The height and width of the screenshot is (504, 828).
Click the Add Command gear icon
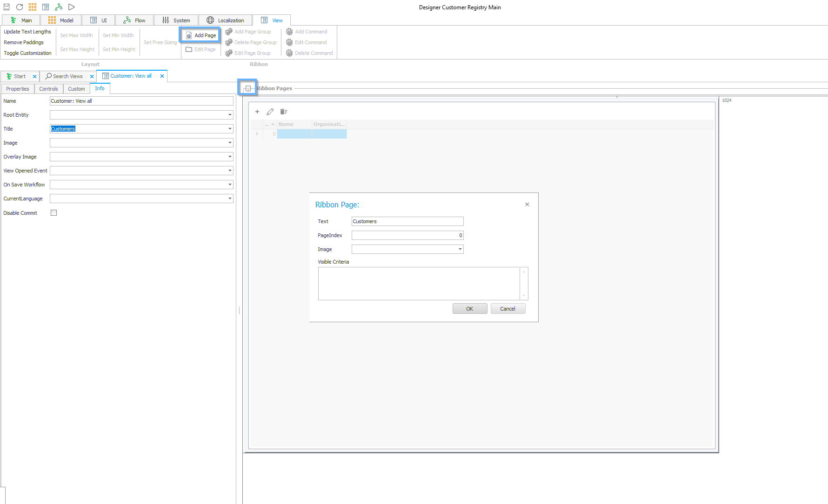(289, 32)
